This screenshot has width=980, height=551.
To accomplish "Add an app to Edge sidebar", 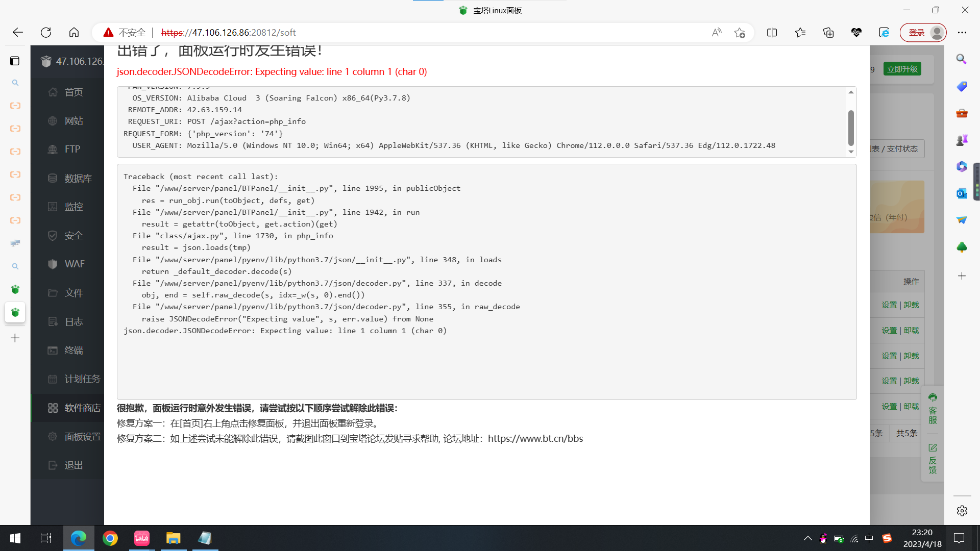I will pyautogui.click(x=962, y=276).
